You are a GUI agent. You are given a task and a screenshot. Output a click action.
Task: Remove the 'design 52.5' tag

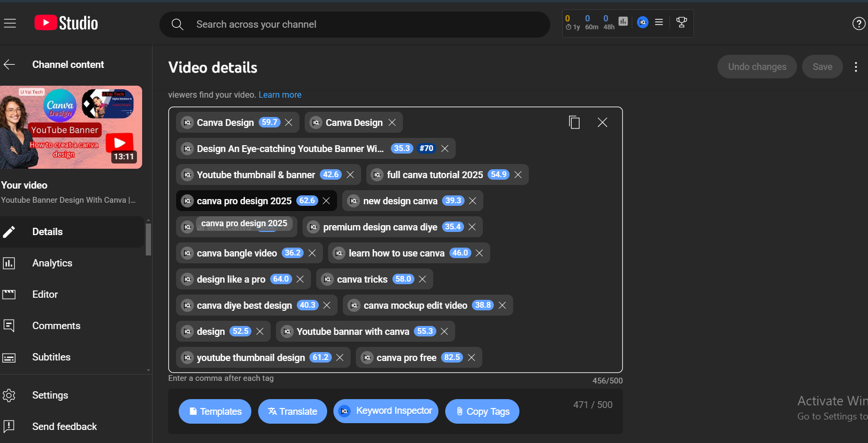pos(260,331)
